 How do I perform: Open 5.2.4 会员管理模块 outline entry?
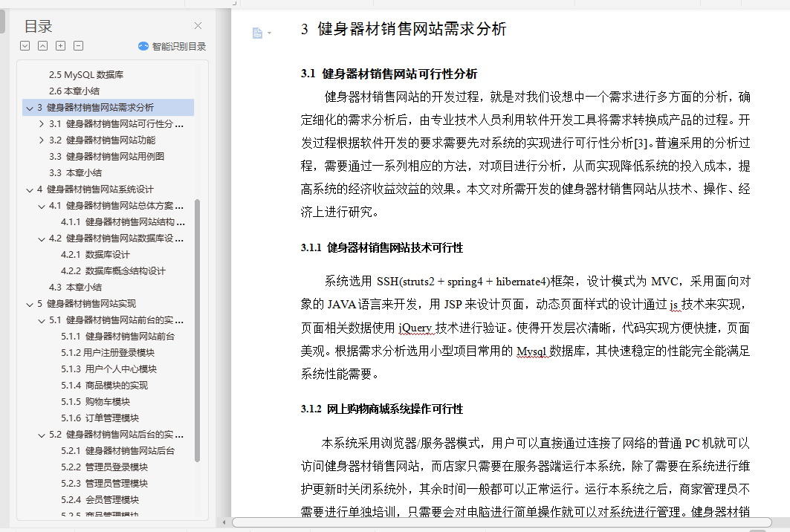[x=100, y=500]
